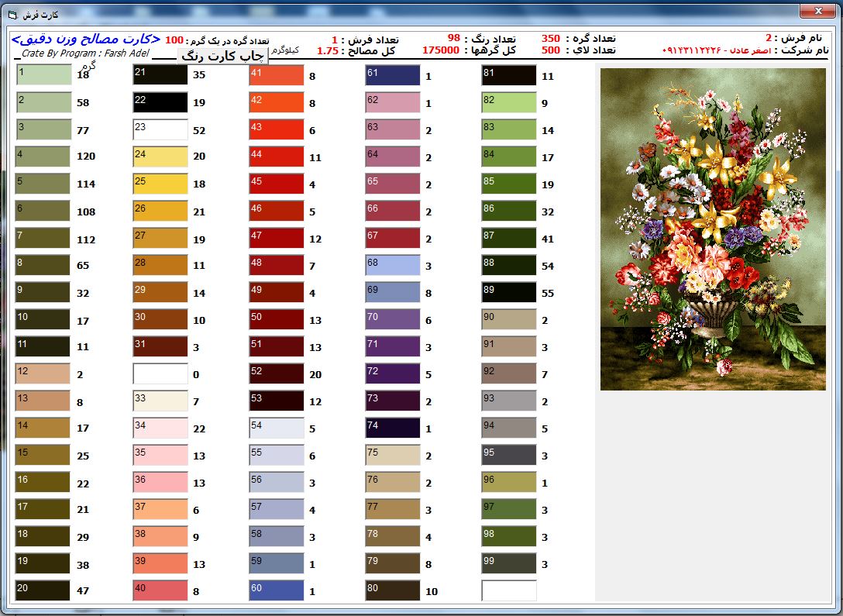Viewport: 843px width, 616px height.
Task: Select blue swatch number 60
Action: pyautogui.click(x=277, y=590)
